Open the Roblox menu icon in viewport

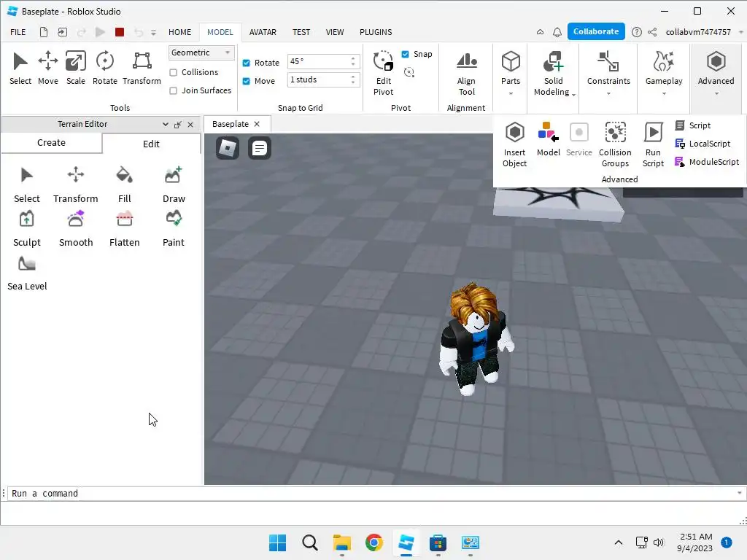click(228, 147)
